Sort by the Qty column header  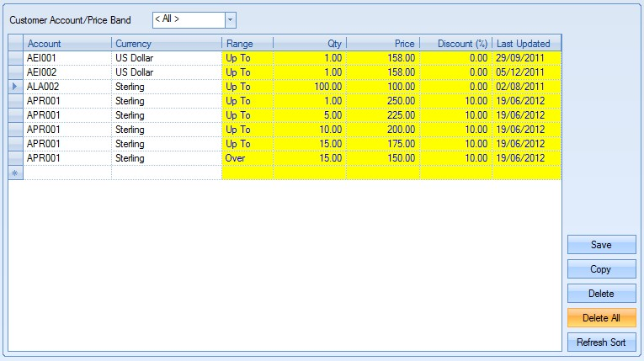tap(310, 44)
